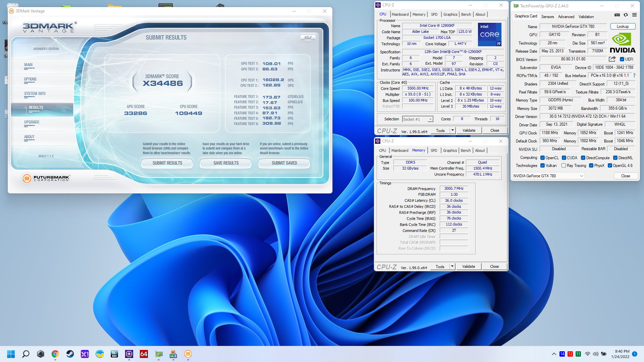Open the Windows Start menu

tap(11, 354)
